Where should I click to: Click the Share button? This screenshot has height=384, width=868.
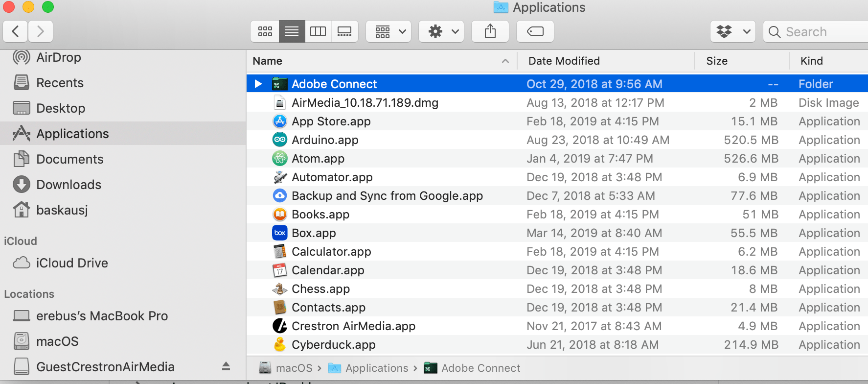tap(490, 32)
